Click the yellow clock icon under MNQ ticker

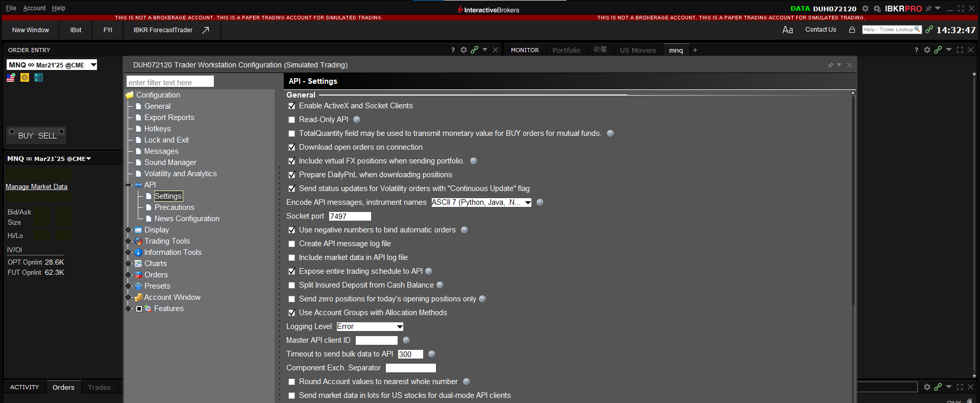click(24, 78)
